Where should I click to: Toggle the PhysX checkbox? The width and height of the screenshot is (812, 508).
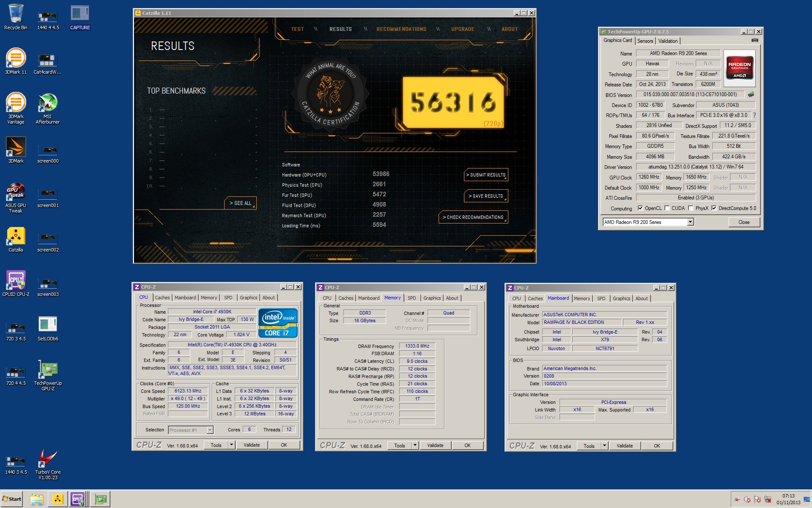tap(691, 208)
